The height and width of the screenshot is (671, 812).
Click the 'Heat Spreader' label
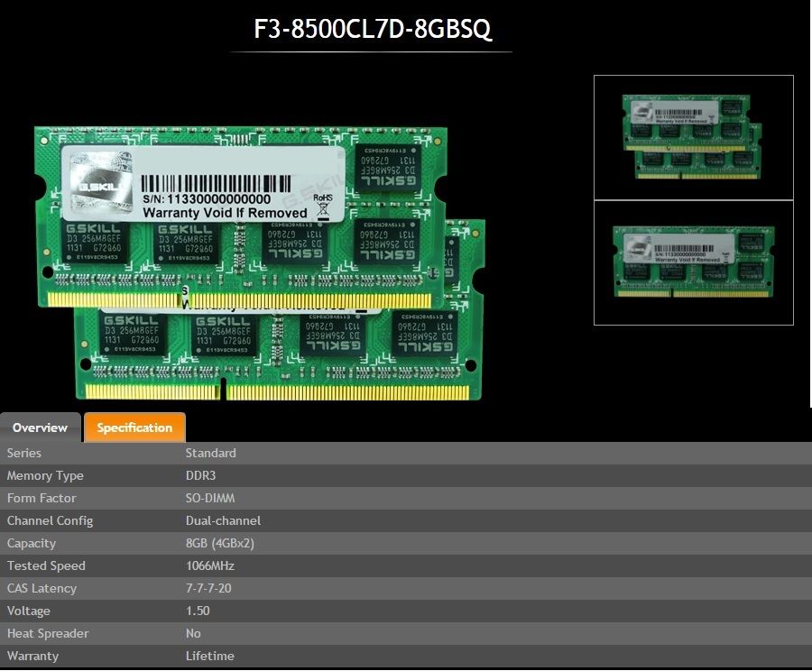(x=48, y=634)
